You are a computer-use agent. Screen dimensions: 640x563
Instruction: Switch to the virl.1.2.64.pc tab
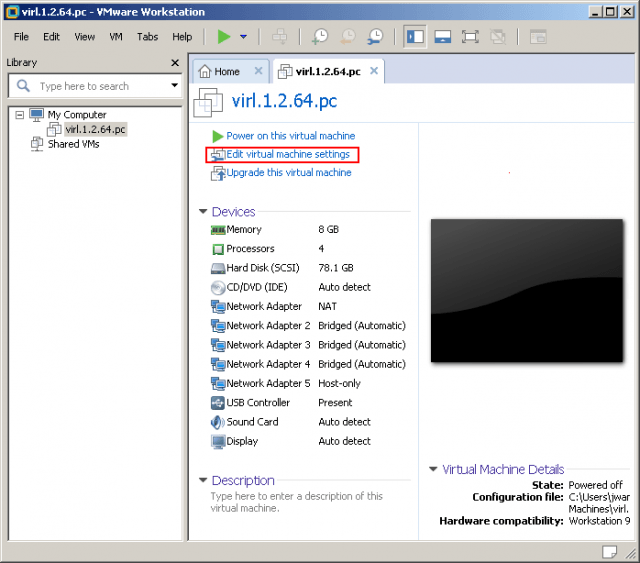[328, 71]
